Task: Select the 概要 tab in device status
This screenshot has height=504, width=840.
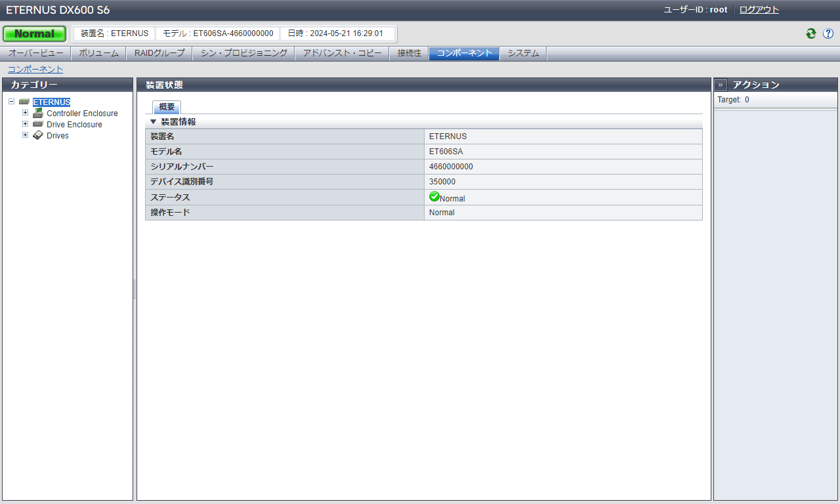Action: tap(167, 107)
